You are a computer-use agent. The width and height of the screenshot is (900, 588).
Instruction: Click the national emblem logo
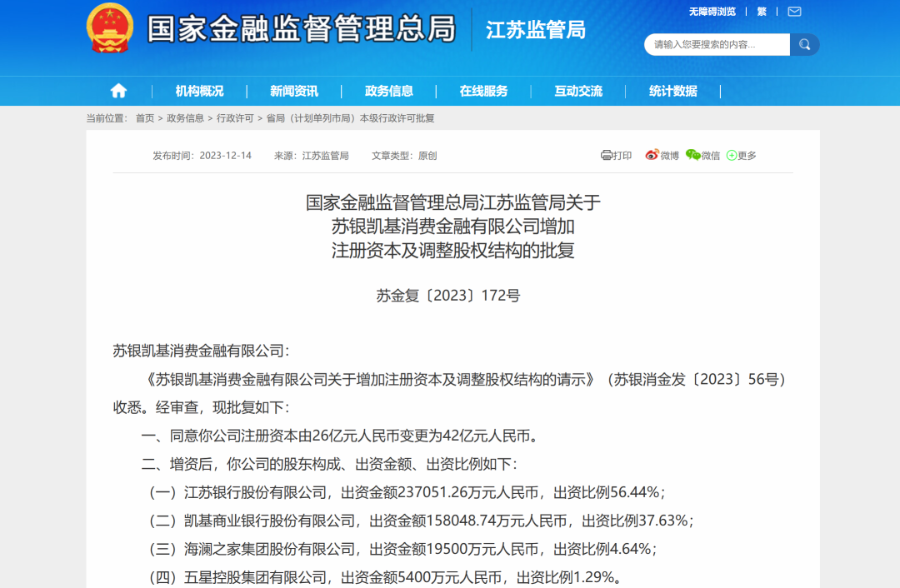[110, 28]
